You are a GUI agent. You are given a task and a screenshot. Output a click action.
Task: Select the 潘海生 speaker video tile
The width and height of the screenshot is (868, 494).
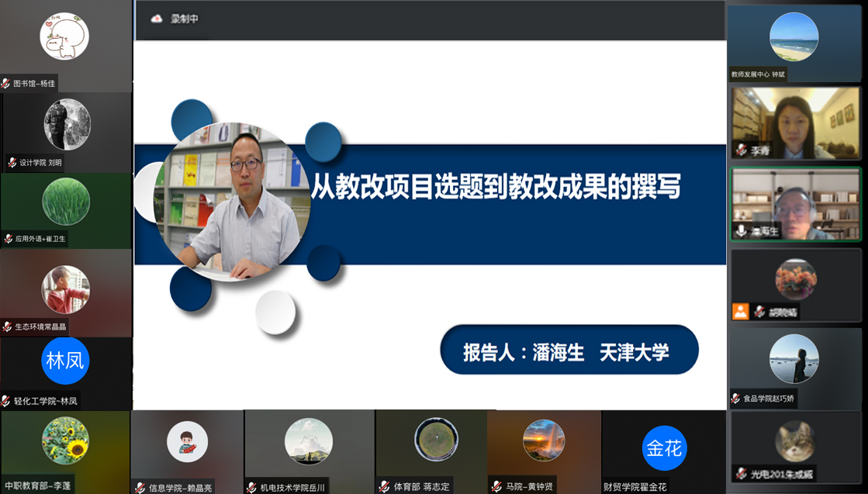click(795, 204)
